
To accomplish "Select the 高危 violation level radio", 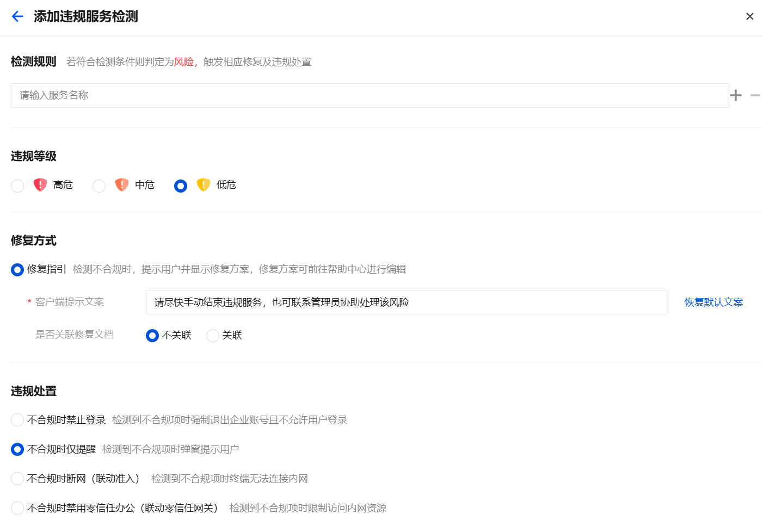I will (17, 186).
